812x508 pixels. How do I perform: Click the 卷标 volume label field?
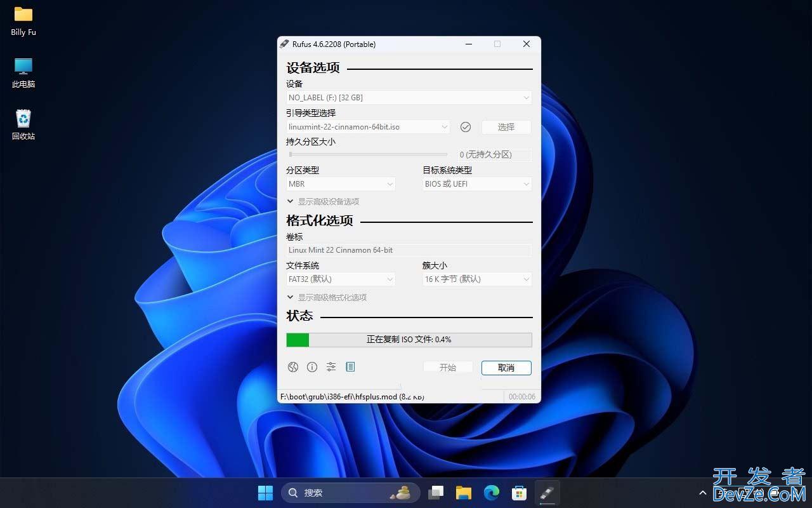tap(409, 250)
